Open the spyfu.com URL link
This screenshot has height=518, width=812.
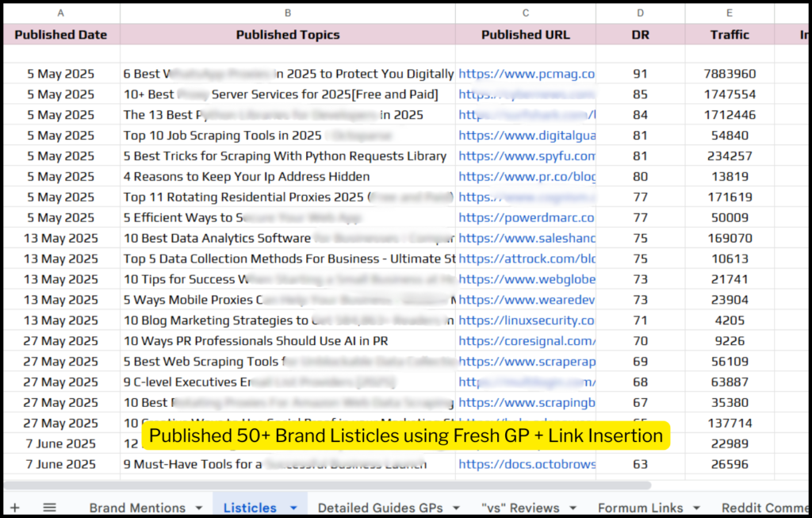[x=527, y=156]
